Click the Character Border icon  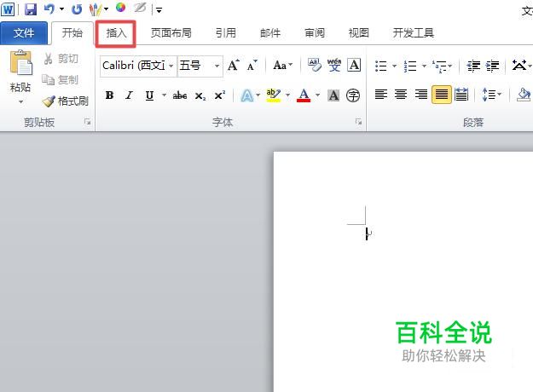(354, 65)
